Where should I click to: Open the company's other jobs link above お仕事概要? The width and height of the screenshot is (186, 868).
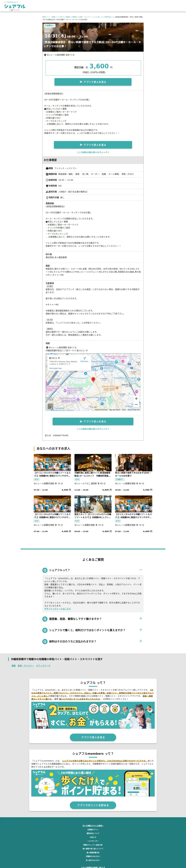click(93, 152)
